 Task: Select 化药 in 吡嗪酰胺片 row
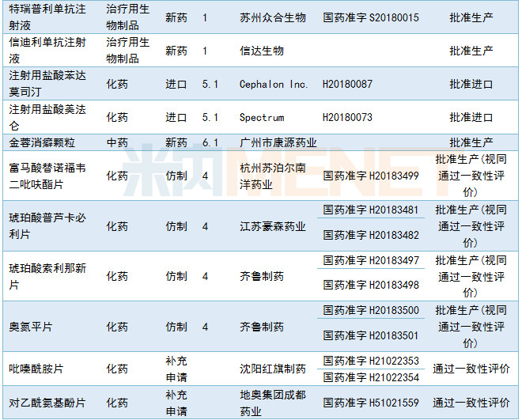click(117, 369)
